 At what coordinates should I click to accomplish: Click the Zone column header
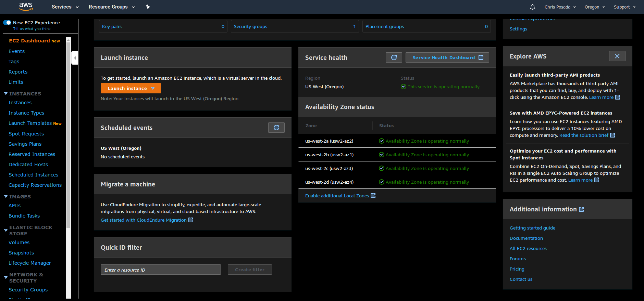pos(311,126)
